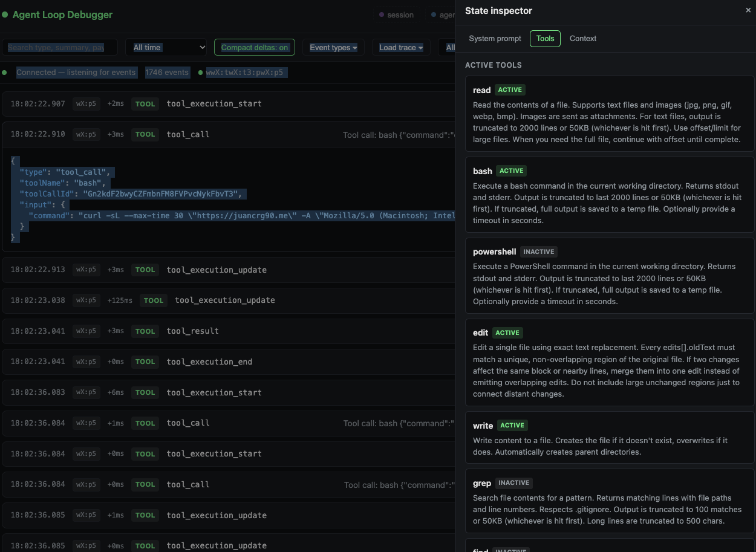This screenshot has width=756, height=552.
Task: Click the Connected — listening for events status
Action: (x=76, y=73)
